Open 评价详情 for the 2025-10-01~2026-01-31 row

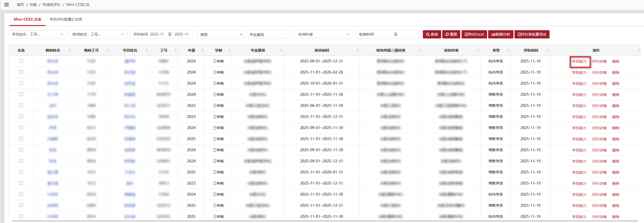[x=599, y=84]
